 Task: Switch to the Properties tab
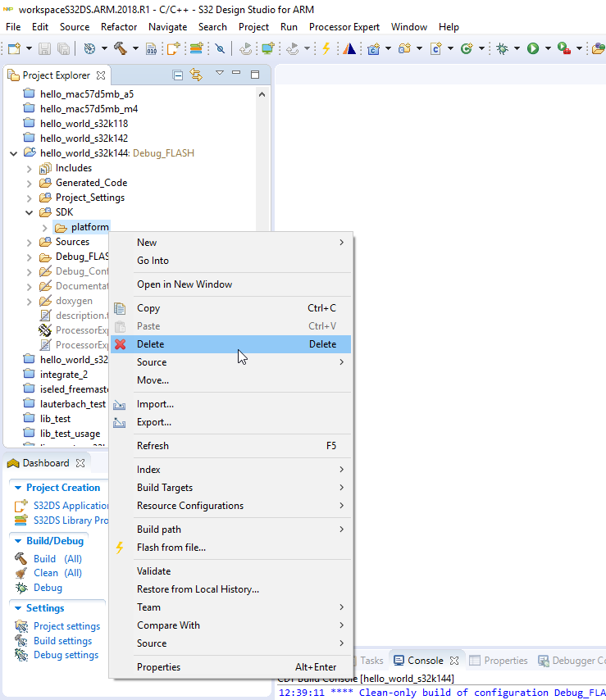click(x=499, y=661)
